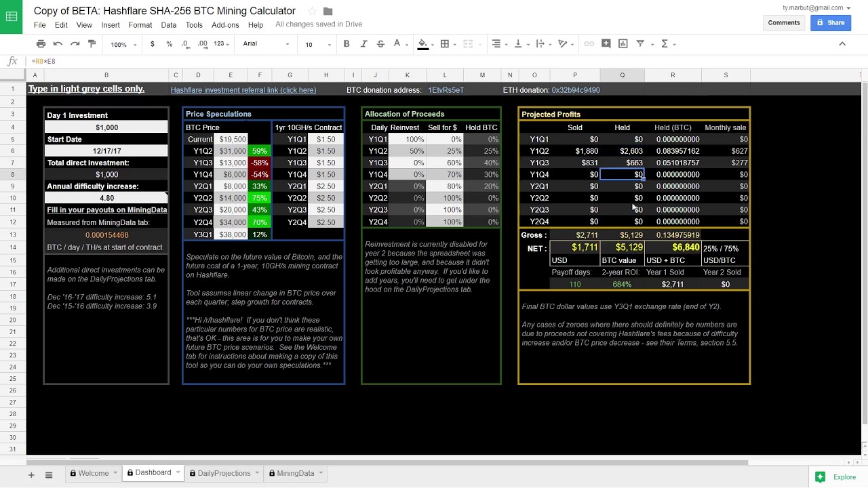Image resolution: width=868 pixels, height=488 pixels.
Task: Decrease decimal places
Action: click(186, 44)
